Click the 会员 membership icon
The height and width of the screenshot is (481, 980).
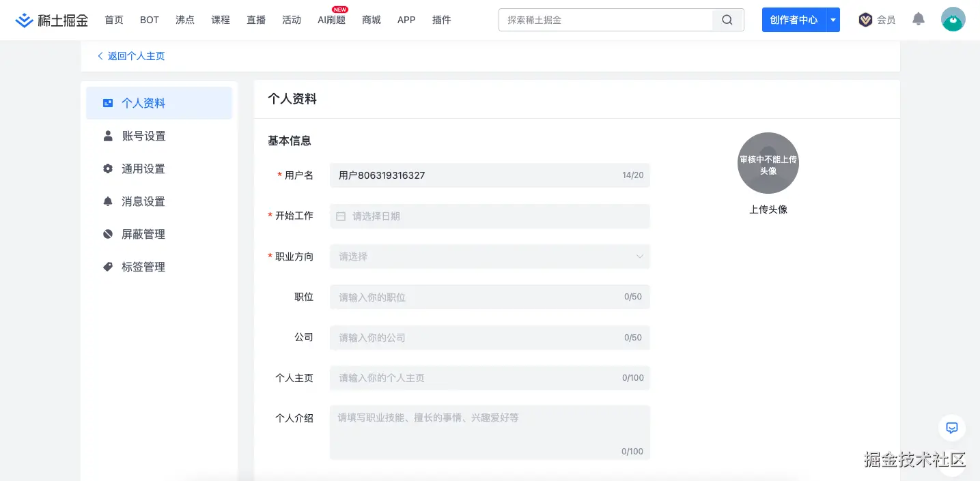click(x=865, y=19)
